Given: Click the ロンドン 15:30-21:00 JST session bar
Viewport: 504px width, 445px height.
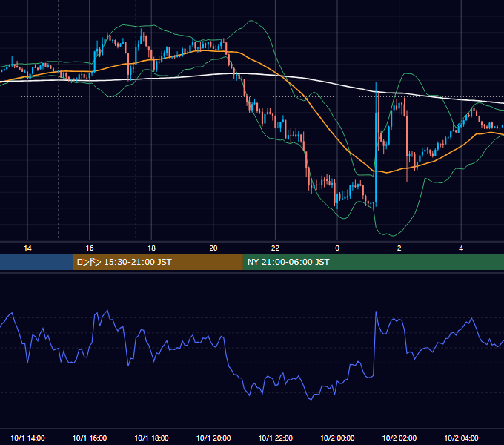Looking at the screenshot, I should point(157,262).
